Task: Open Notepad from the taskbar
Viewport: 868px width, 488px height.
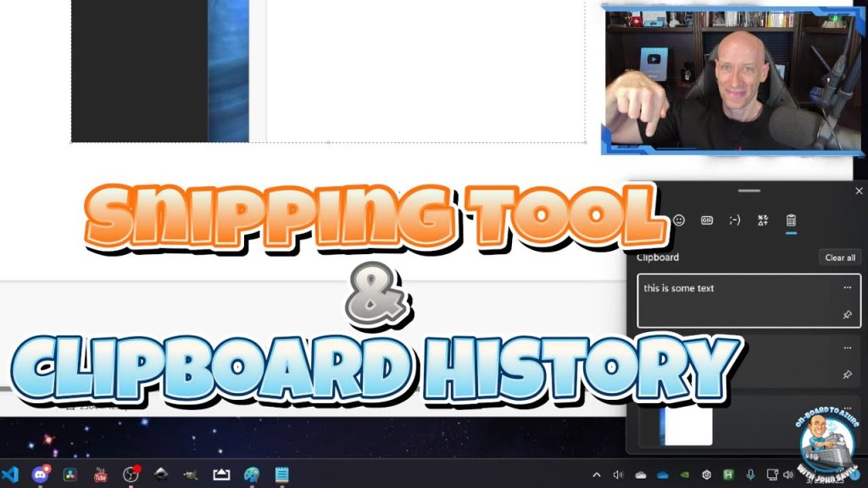Action: pyautogui.click(x=281, y=474)
